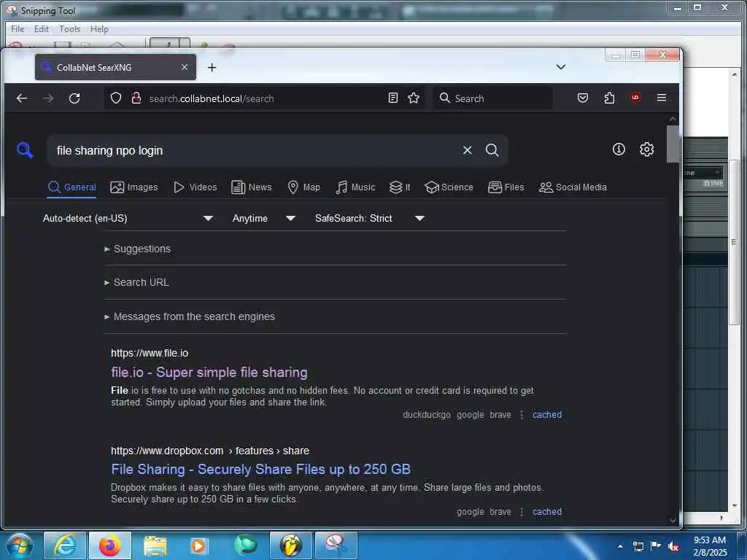Open FL Studio fruit icon on taskbar
747x560 pixels.
click(291, 545)
